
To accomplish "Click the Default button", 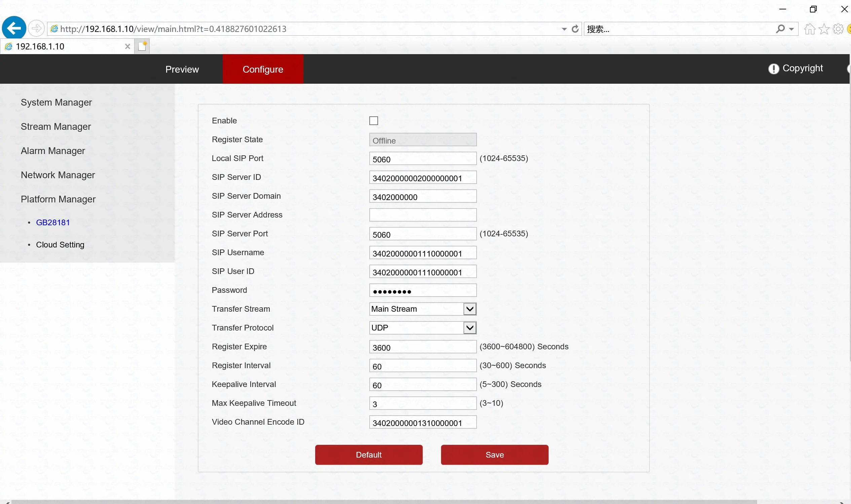I will coord(369,455).
